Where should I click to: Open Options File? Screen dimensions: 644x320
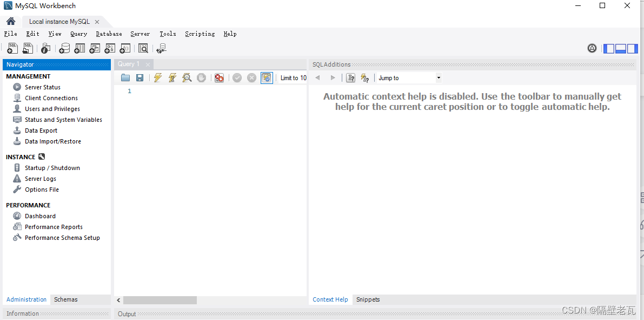click(42, 189)
